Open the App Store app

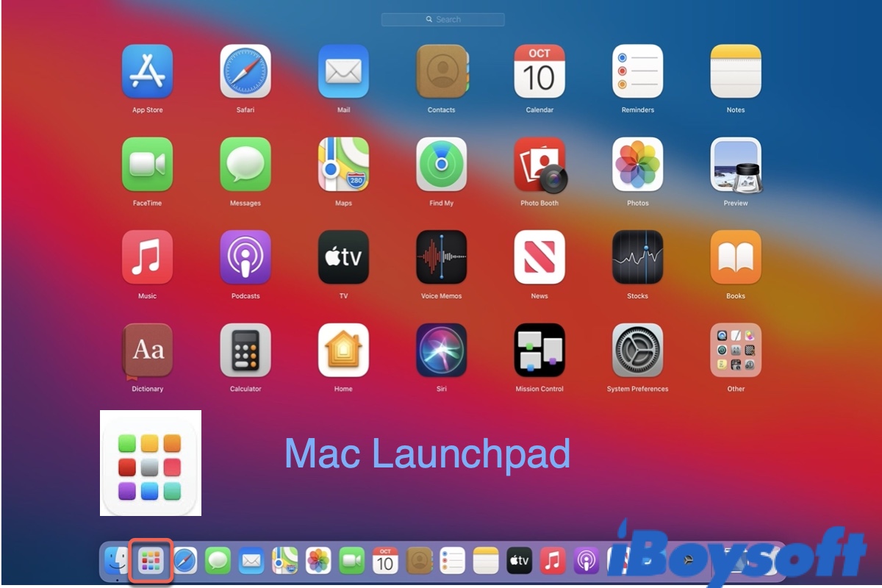(x=147, y=71)
